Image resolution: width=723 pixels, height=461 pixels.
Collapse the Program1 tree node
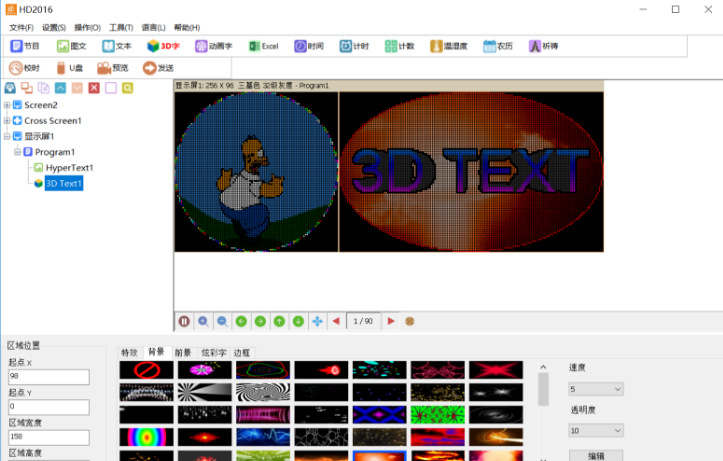18,152
